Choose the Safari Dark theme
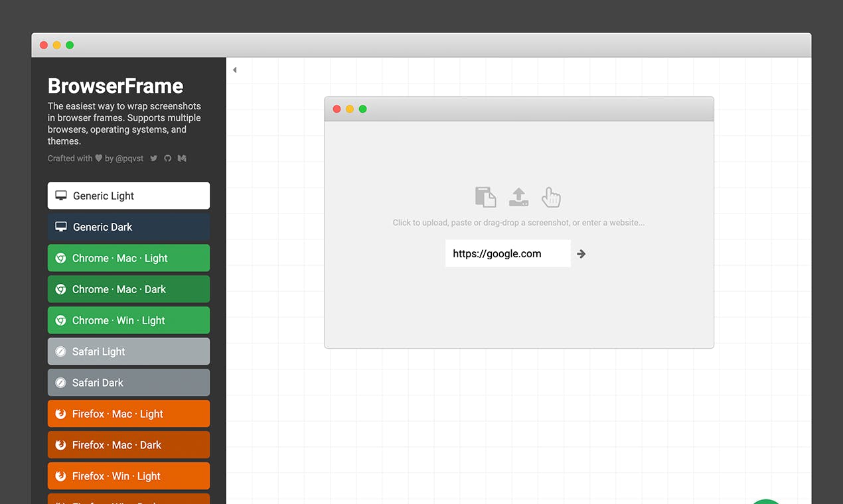This screenshot has height=504, width=843. [x=128, y=383]
